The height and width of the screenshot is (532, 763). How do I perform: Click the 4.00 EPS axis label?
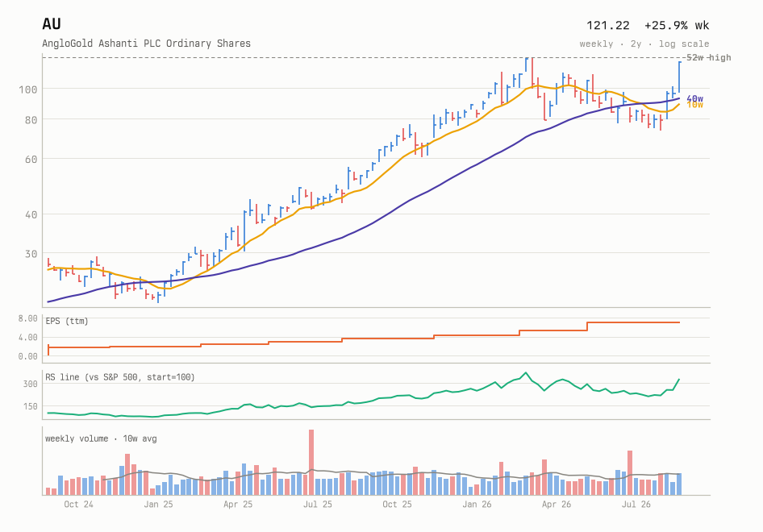tap(28, 338)
